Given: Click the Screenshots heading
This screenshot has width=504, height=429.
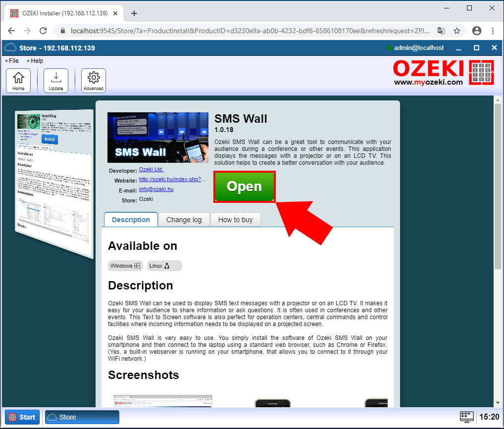Looking at the screenshot, I should 144,375.
